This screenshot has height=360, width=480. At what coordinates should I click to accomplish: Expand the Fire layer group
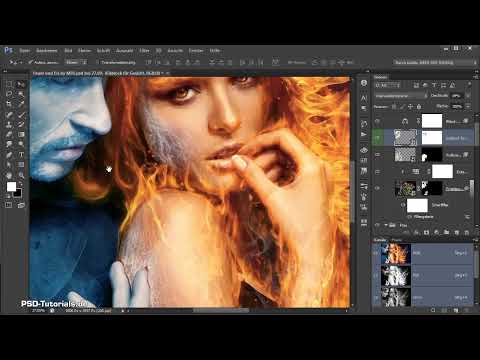pyautogui.click(x=386, y=225)
